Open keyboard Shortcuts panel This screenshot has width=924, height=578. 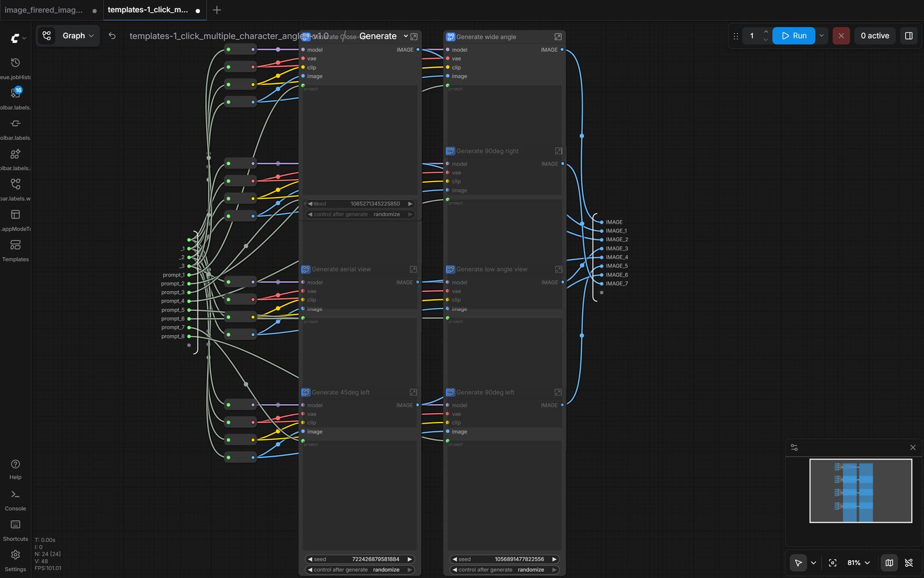pos(16,525)
